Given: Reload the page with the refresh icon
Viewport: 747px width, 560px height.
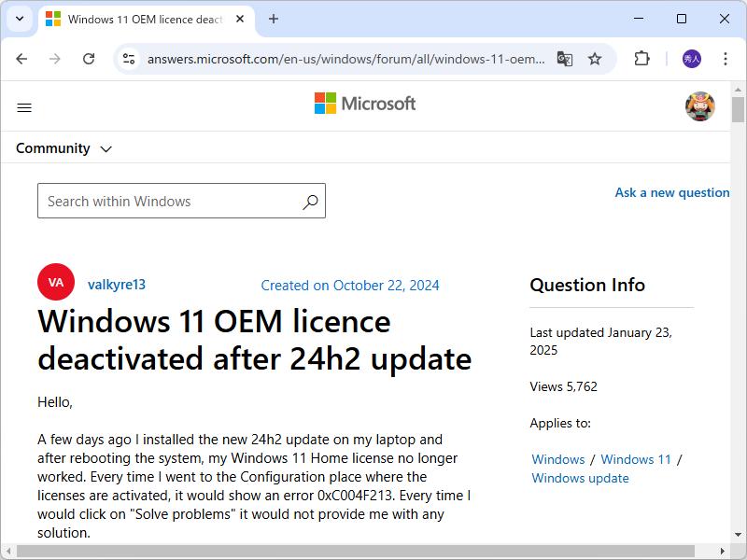Looking at the screenshot, I should pos(89,58).
